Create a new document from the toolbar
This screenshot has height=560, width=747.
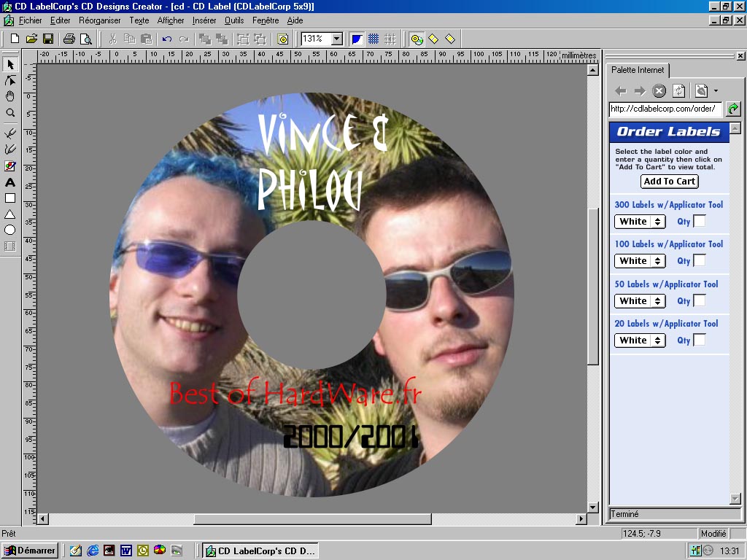coord(15,39)
